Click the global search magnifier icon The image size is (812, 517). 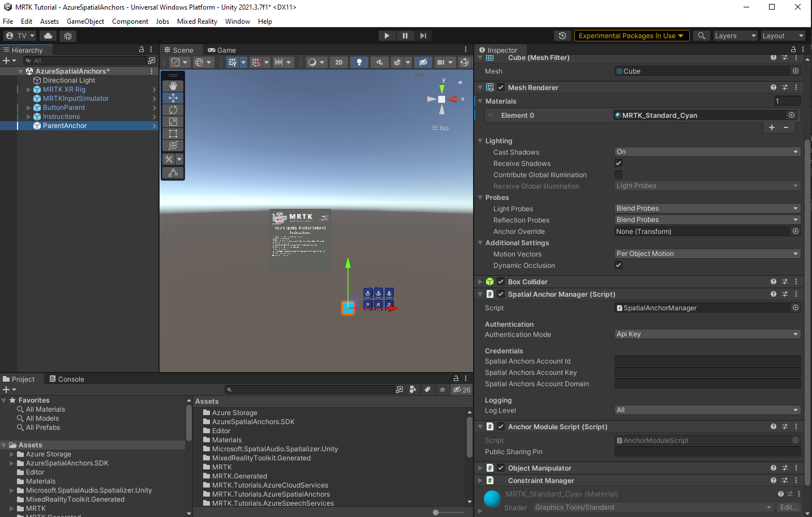pos(702,36)
